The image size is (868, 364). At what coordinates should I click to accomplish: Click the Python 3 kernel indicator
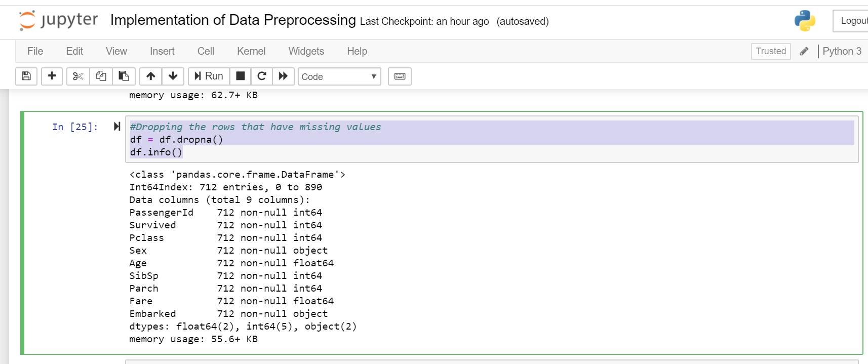[x=842, y=51]
